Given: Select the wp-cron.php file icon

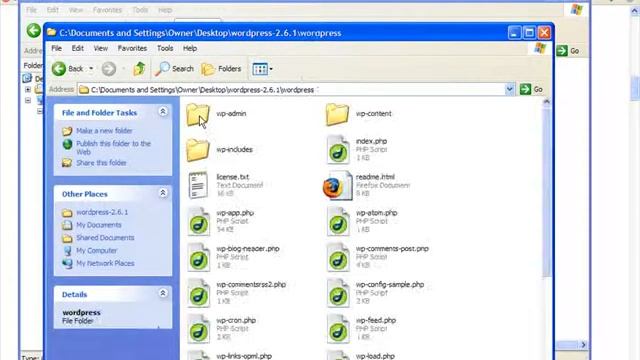Looking at the screenshot, I should (x=198, y=329).
